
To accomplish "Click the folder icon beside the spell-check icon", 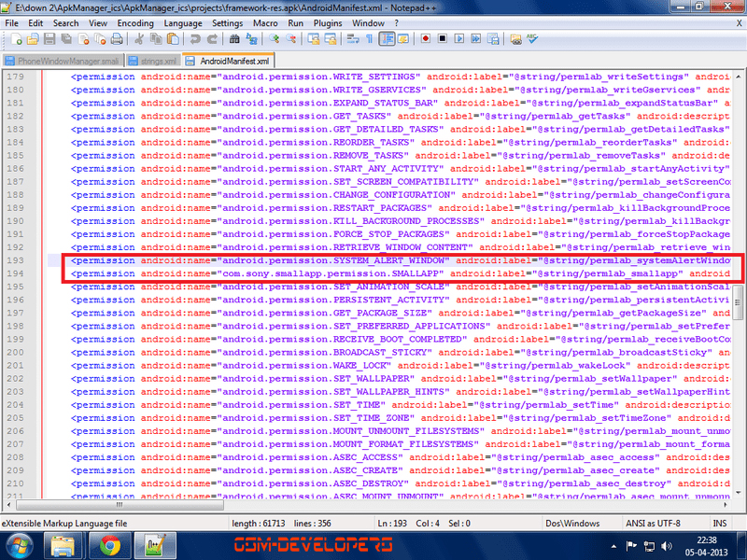I will (x=515, y=39).
